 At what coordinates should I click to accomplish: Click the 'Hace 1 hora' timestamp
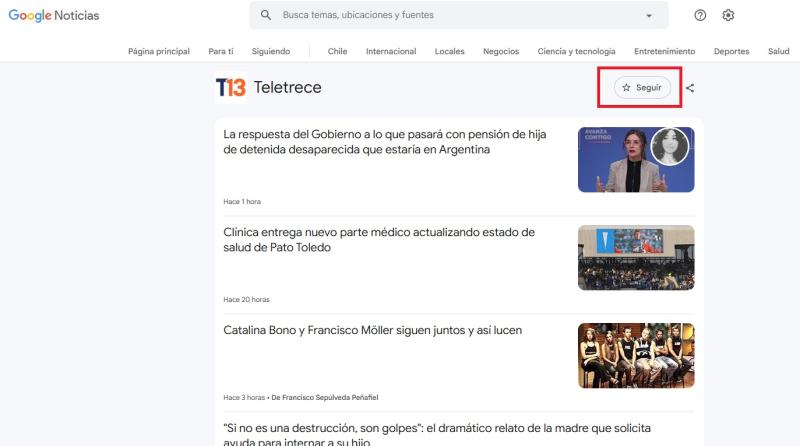click(x=242, y=202)
